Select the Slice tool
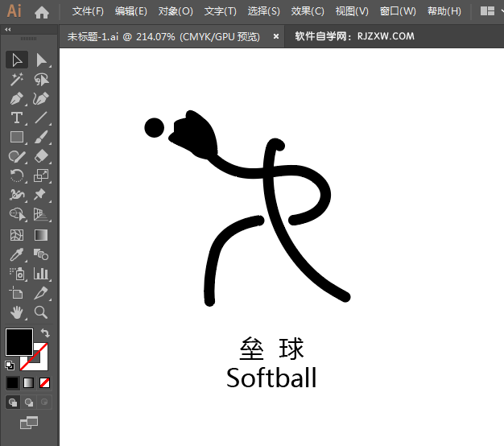The width and height of the screenshot is (504, 446). [42, 293]
